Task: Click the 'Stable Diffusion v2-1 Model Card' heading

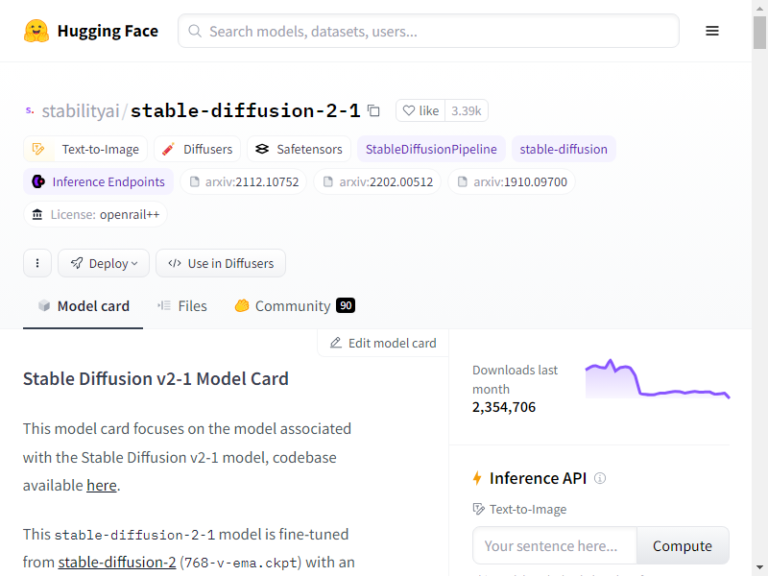Action: tap(156, 379)
